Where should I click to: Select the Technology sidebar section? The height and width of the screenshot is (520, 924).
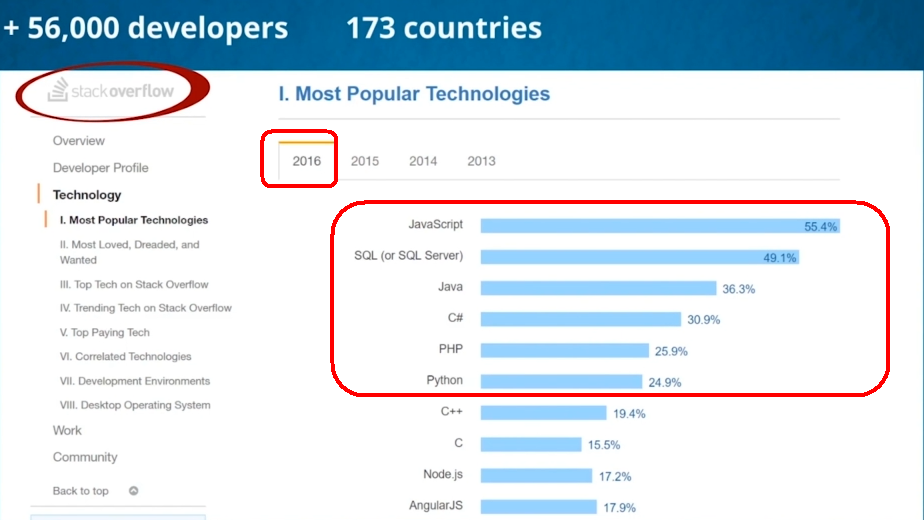coord(87,195)
